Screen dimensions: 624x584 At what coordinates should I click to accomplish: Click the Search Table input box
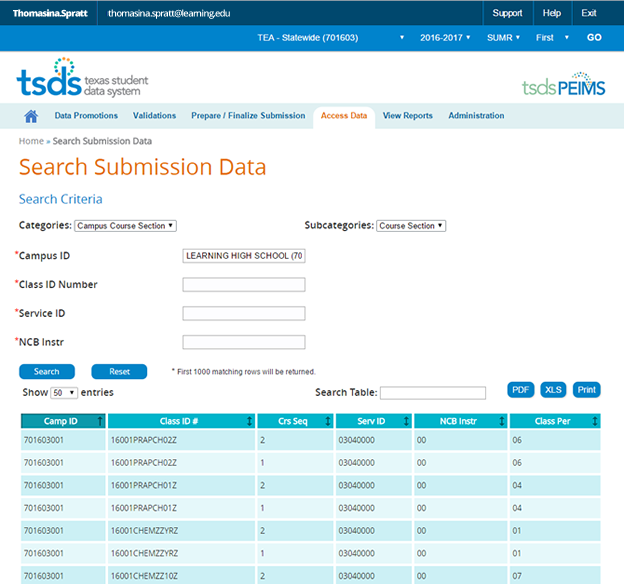click(x=432, y=393)
